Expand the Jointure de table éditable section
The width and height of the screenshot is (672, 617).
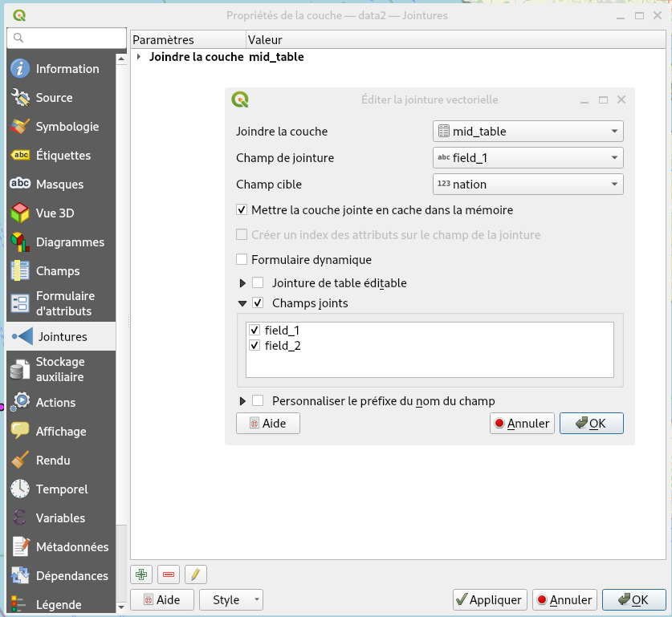click(x=242, y=283)
